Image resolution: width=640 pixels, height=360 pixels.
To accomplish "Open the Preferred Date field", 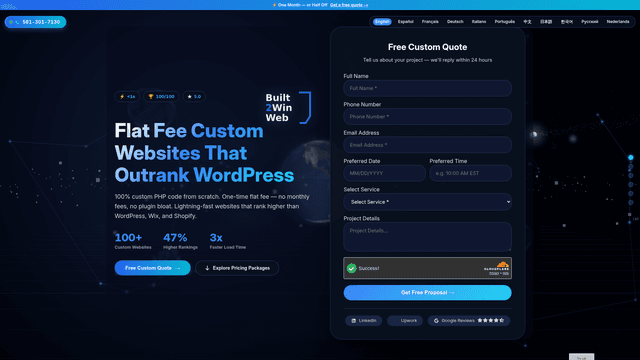I will [x=384, y=173].
